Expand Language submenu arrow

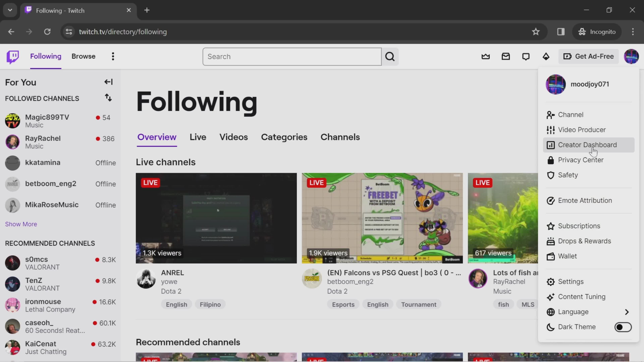628,312
